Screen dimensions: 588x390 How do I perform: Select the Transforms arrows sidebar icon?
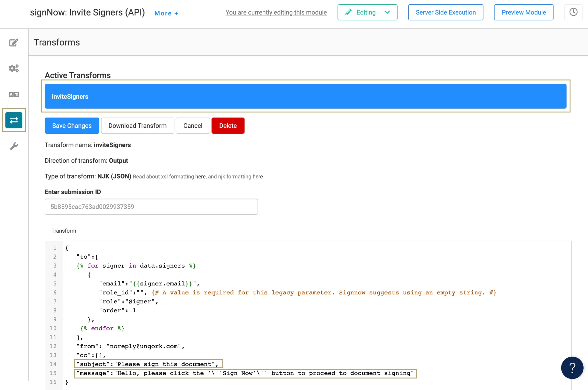[14, 120]
